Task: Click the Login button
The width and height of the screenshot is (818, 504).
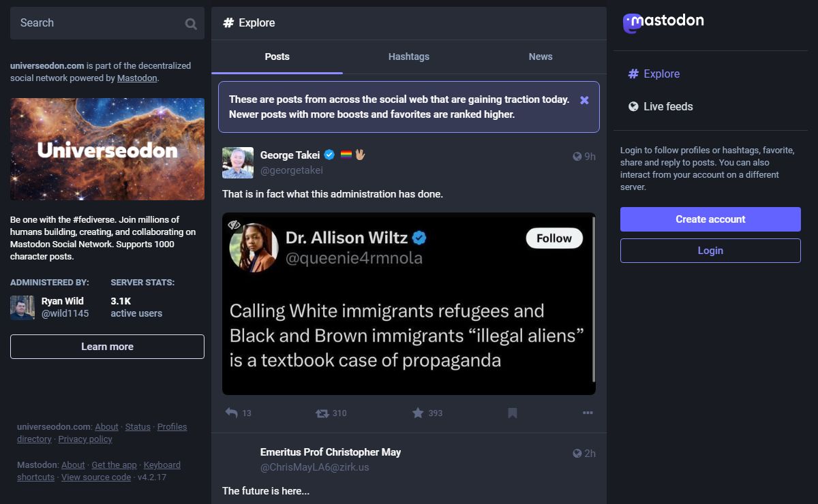Action: coord(710,251)
